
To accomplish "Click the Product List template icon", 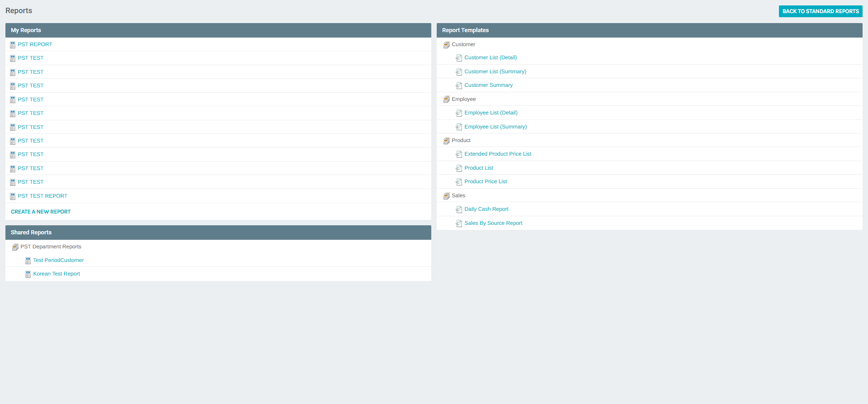I will pos(459,168).
